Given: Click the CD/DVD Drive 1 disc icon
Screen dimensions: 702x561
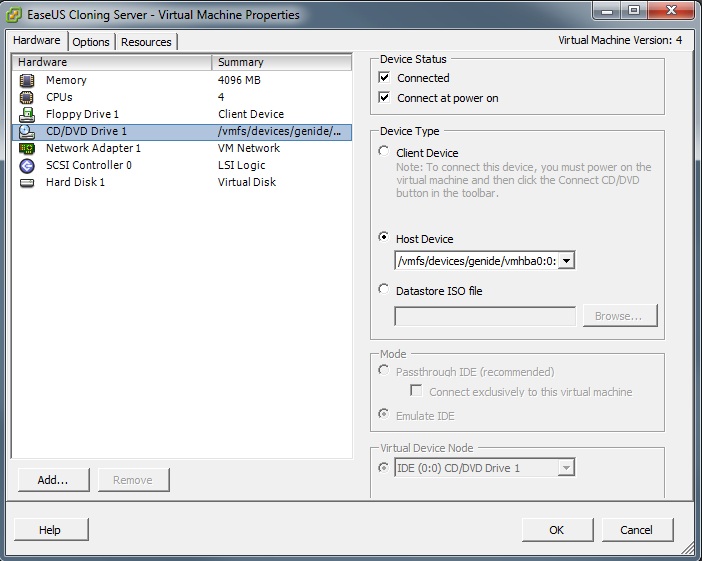Looking at the screenshot, I should (x=27, y=132).
